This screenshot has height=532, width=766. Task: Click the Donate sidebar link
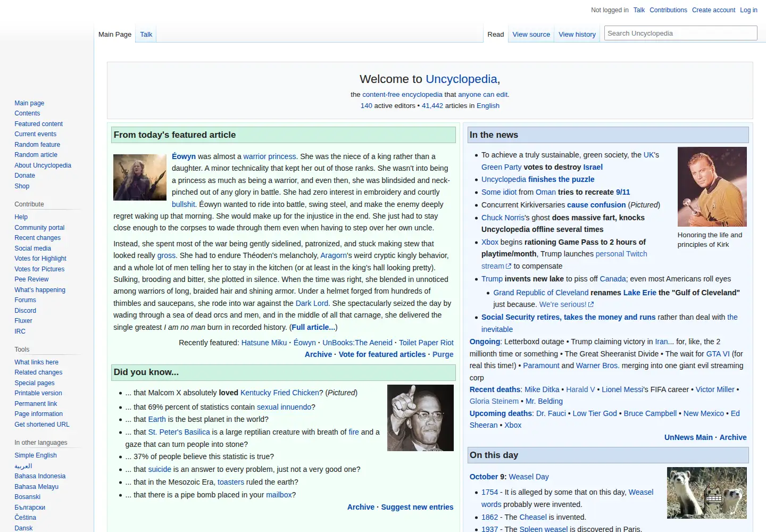coord(24,176)
